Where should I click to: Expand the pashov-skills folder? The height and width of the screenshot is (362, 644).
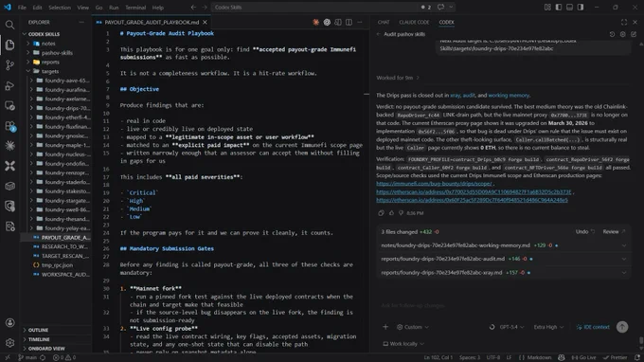click(x=56, y=53)
